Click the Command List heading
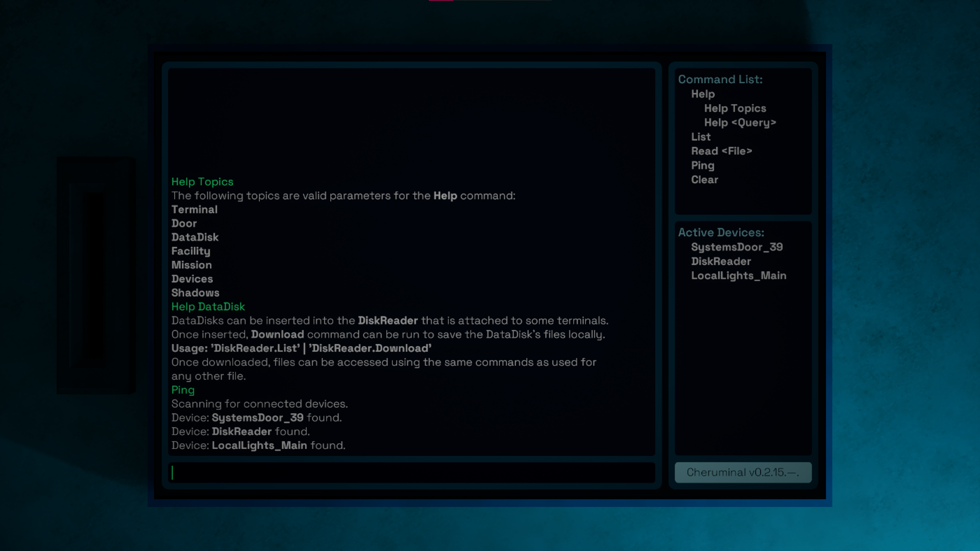 coord(720,80)
